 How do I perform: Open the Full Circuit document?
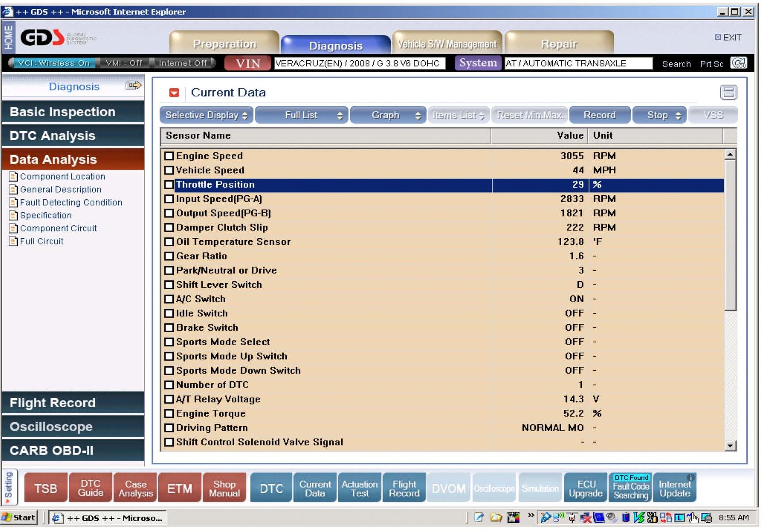41,241
